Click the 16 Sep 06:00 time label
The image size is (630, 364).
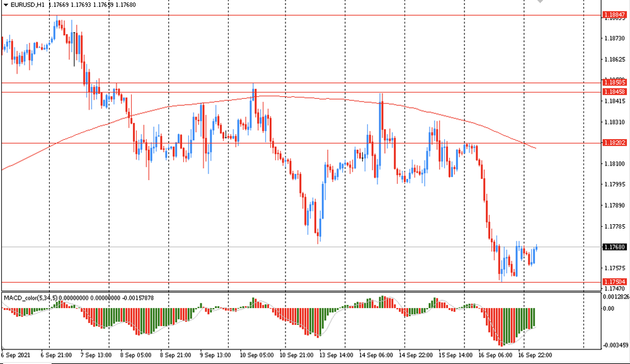[495, 355]
